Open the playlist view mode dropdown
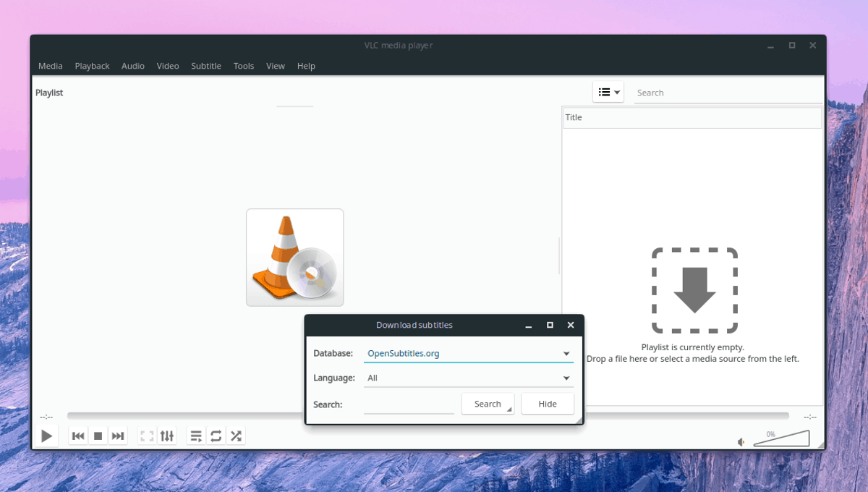This screenshot has width=868, height=492. tap(608, 92)
